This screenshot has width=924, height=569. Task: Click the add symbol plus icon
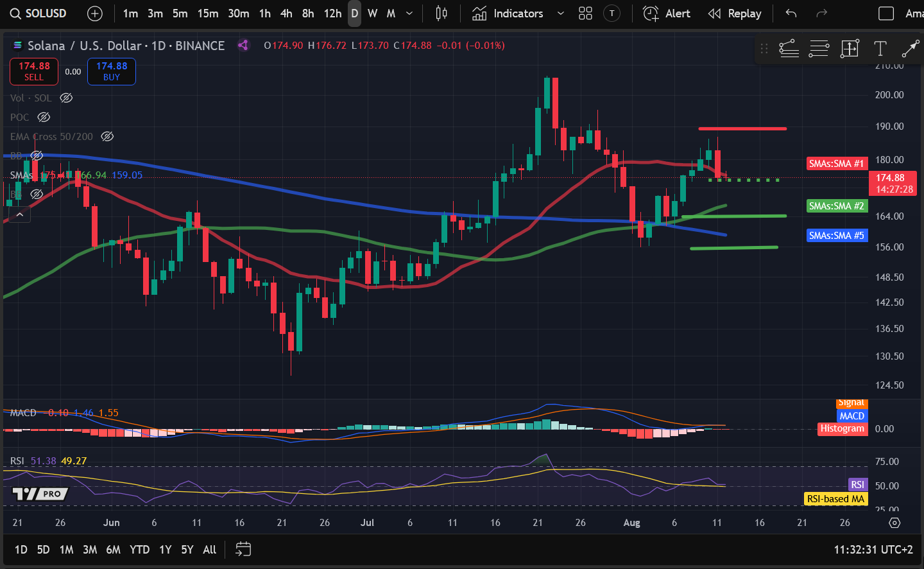pyautogui.click(x=94, y=13)
